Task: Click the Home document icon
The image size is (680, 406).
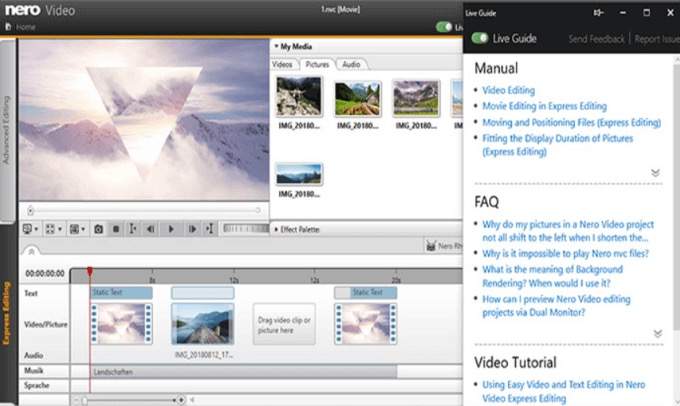Action: click(x=8, y=27)
